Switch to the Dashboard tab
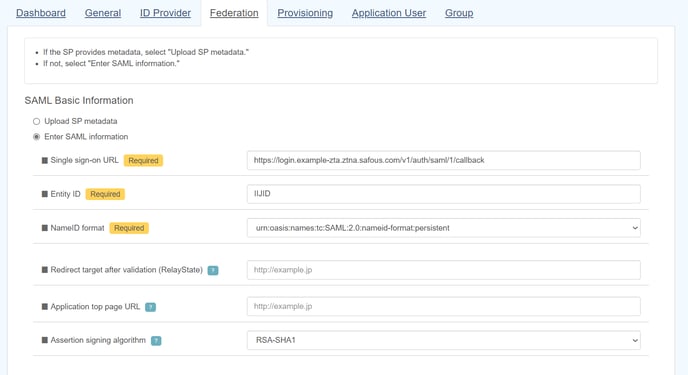This screenshot has height=375, width=688. (x=41, y=13)
